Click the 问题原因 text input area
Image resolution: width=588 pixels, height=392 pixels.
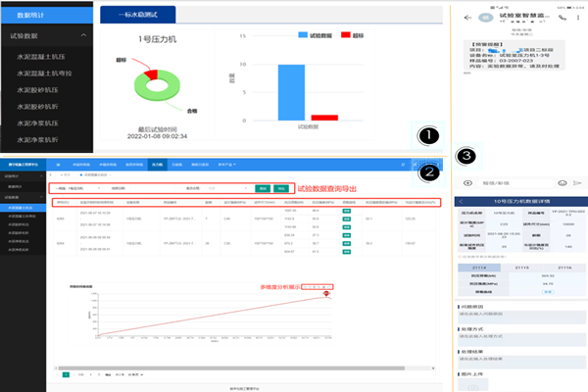pos(521,317)
